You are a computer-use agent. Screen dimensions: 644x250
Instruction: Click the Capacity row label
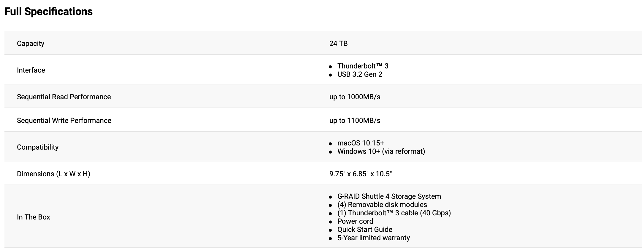31,44
